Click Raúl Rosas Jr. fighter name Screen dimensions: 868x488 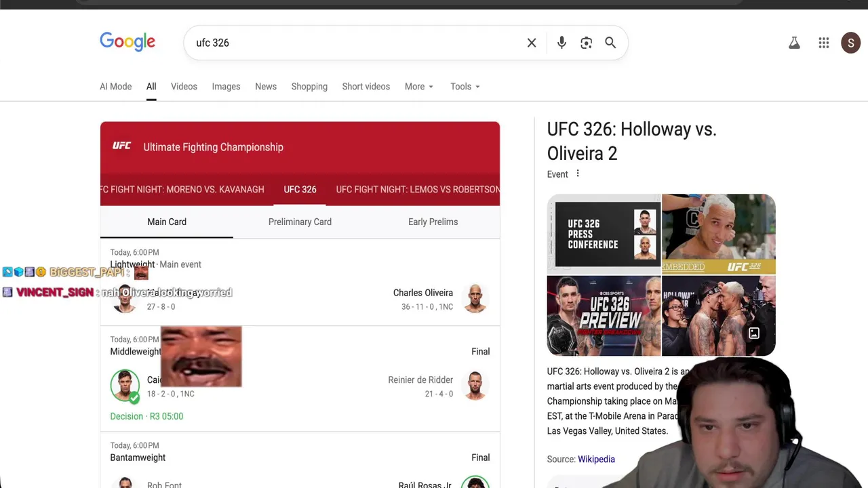(425, 484)
